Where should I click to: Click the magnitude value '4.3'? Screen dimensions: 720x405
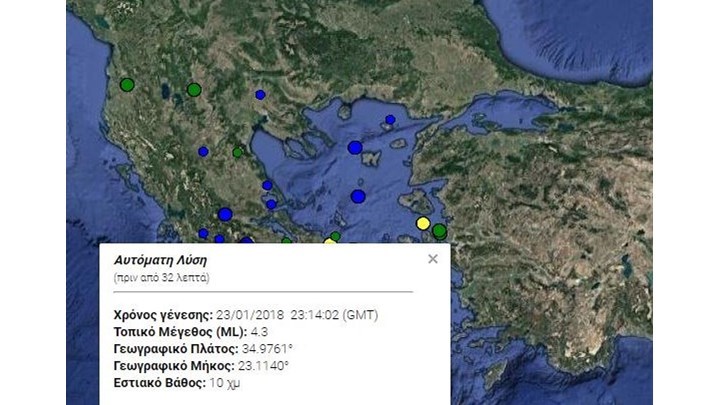tap(259, 332)
